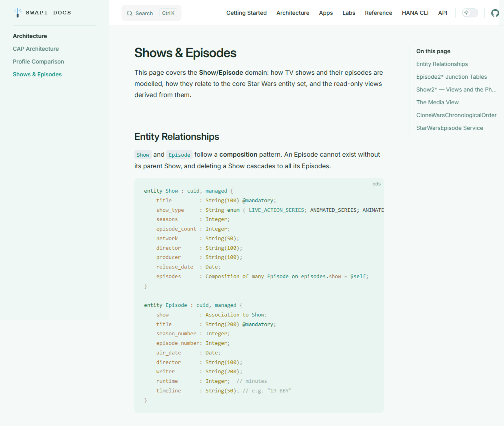Jump to Entity Relationships via page outline
The height and width of the screenshot is (426, 504).
[442, 64]
